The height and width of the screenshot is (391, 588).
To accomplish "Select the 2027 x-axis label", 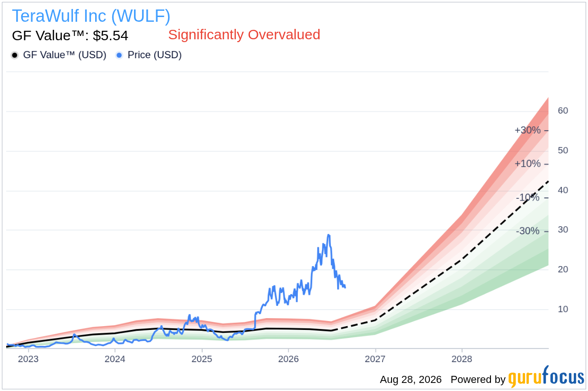I will [375, 359].
